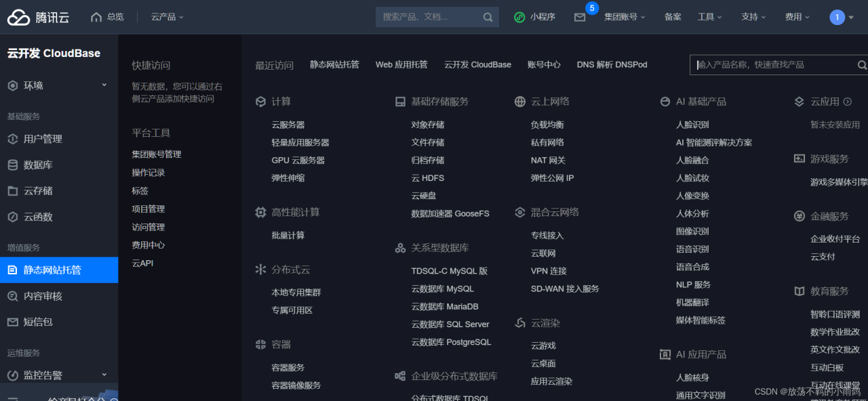Open recently visited 账号中心
The image size is (868, 401).
coord(544,65)
